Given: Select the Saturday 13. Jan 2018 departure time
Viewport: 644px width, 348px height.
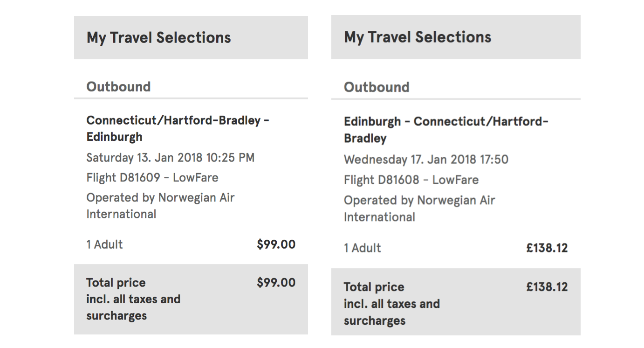Looking at the screenshot, I should coord(170,158).
